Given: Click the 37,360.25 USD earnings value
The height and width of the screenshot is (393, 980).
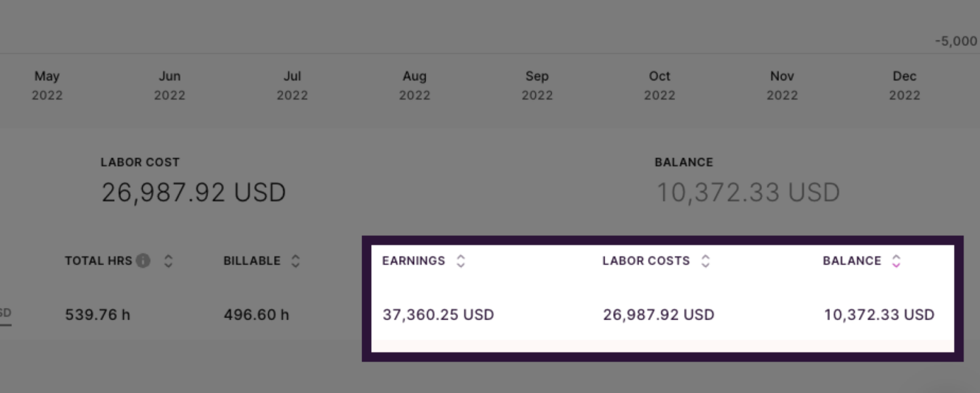Looking at the screenshot, I should [x=438, y=314].
